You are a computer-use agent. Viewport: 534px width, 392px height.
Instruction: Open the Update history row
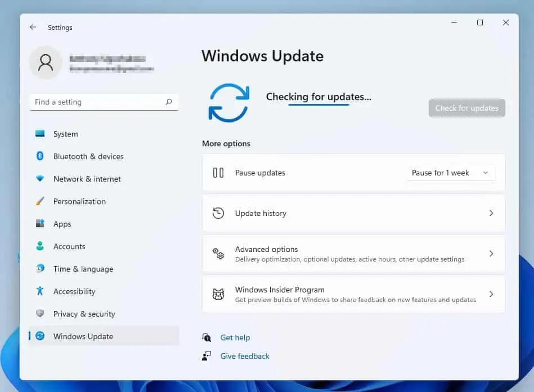(353, 213)
